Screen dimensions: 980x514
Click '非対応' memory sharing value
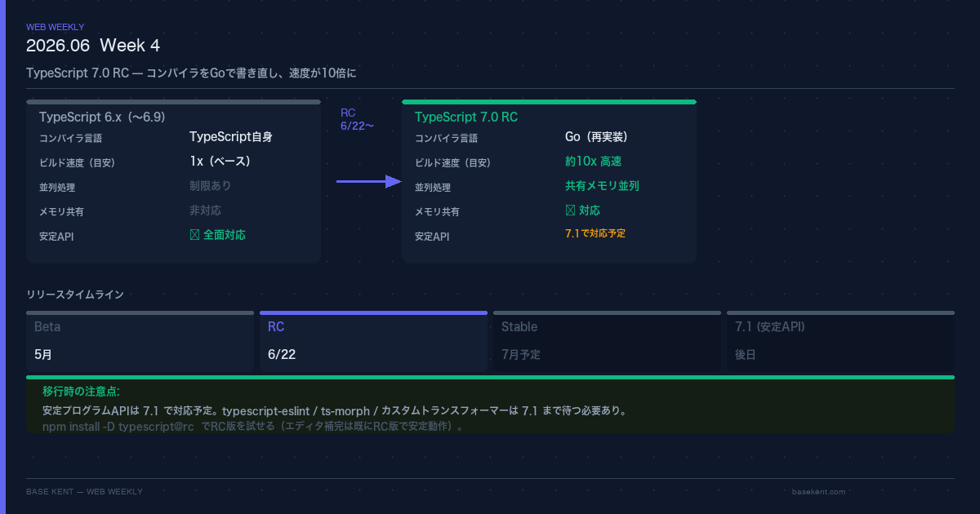pos(205,210)
